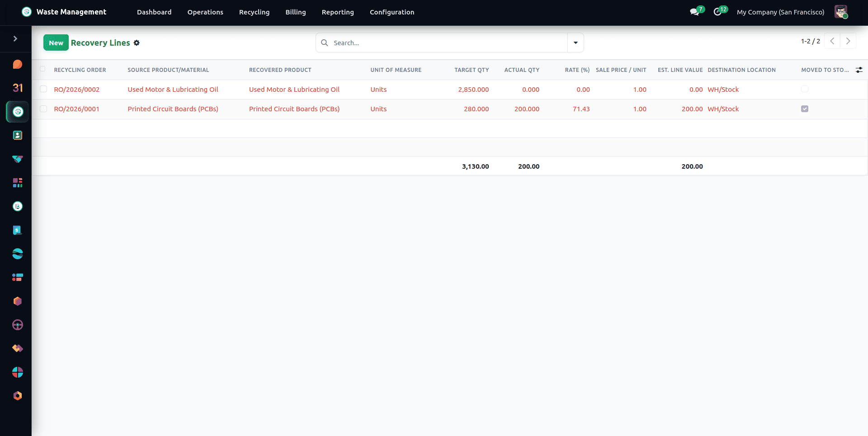Select the RO/2026/0002 row checkbox
The height and width of the screenshot is (436, 868).
pos(43,89)
